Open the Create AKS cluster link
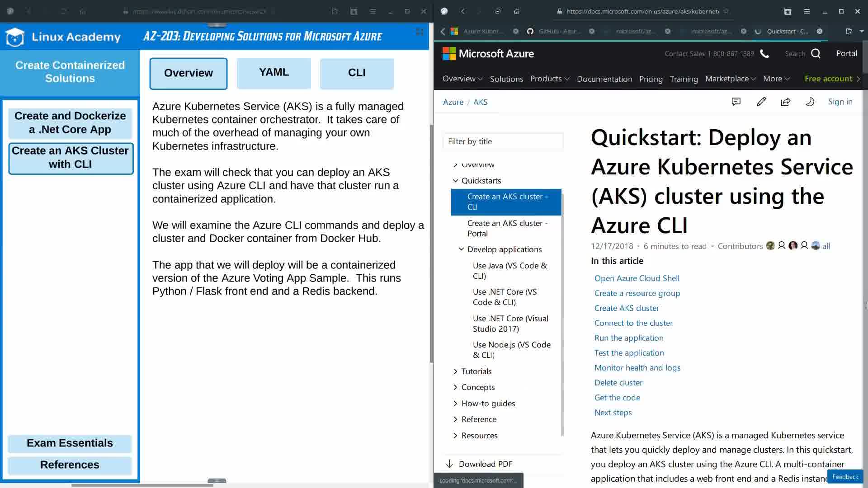Image resolution: width=868 pixels, height=488 pixels. (626, 308)
